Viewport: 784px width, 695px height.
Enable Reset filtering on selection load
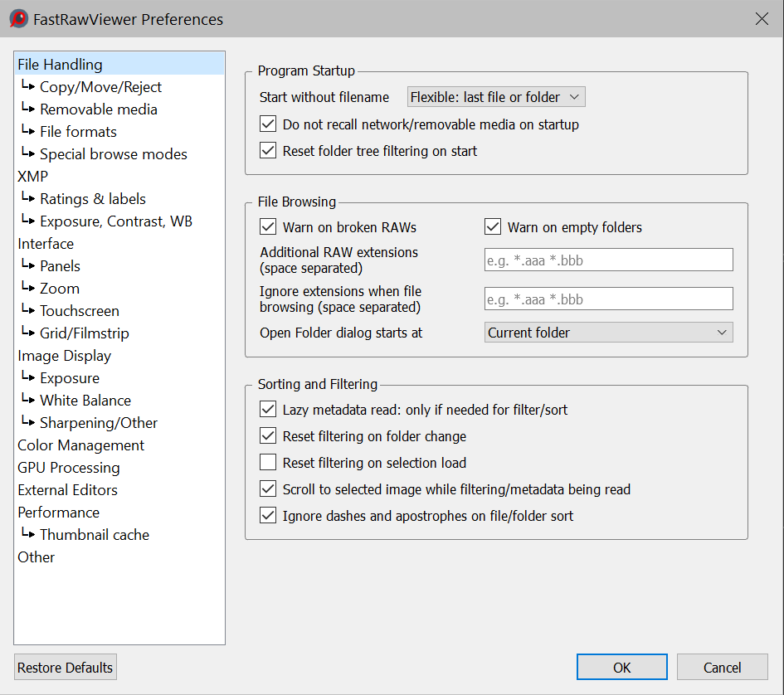[x=268, y=463]
